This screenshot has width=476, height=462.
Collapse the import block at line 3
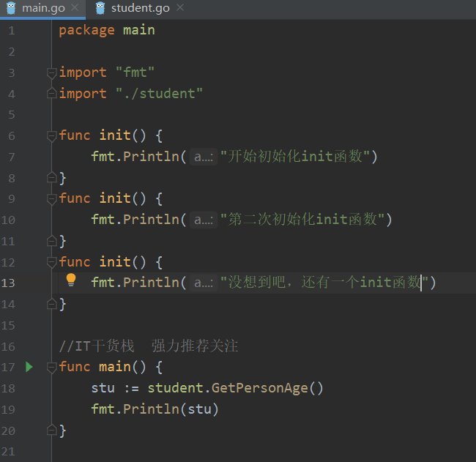coord(52,73)
